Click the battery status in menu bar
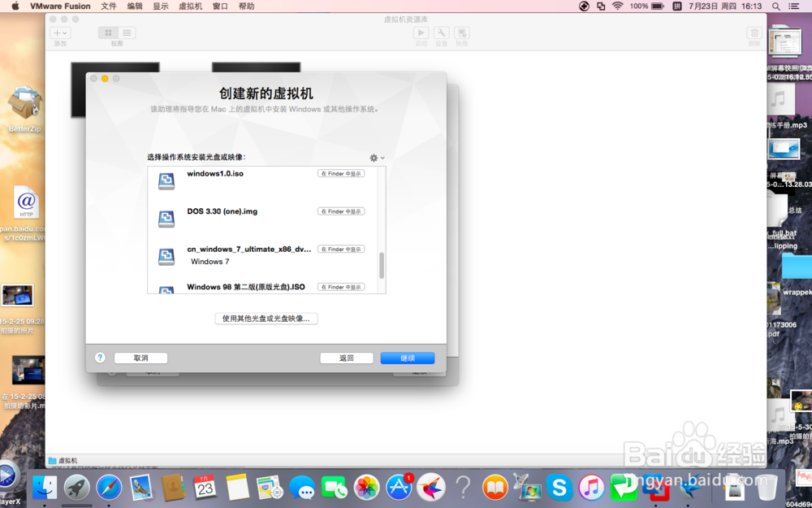The image size is (812, 508). pyautogui.click(x=658, y=7)
